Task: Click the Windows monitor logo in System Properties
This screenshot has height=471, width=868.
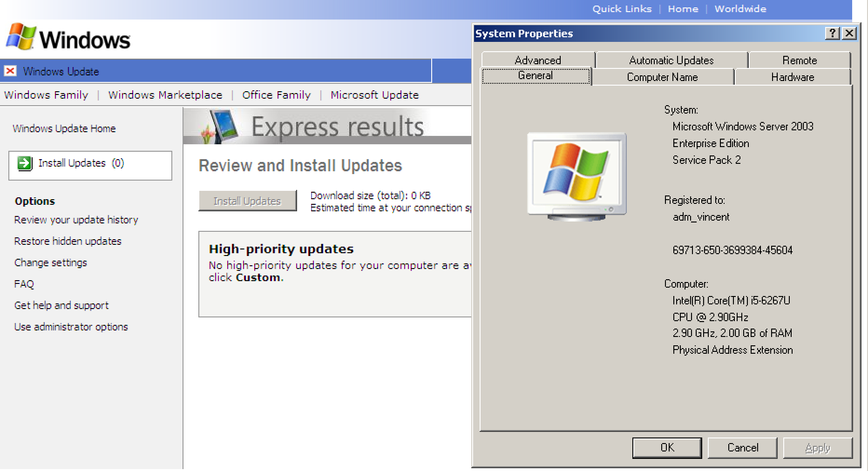Action: click(x=576, y=176)
